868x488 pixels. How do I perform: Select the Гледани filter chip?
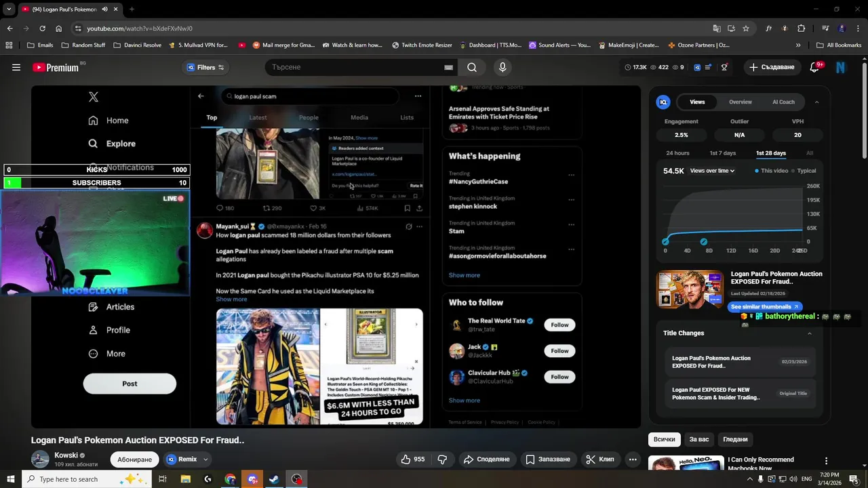coord(735,439)
